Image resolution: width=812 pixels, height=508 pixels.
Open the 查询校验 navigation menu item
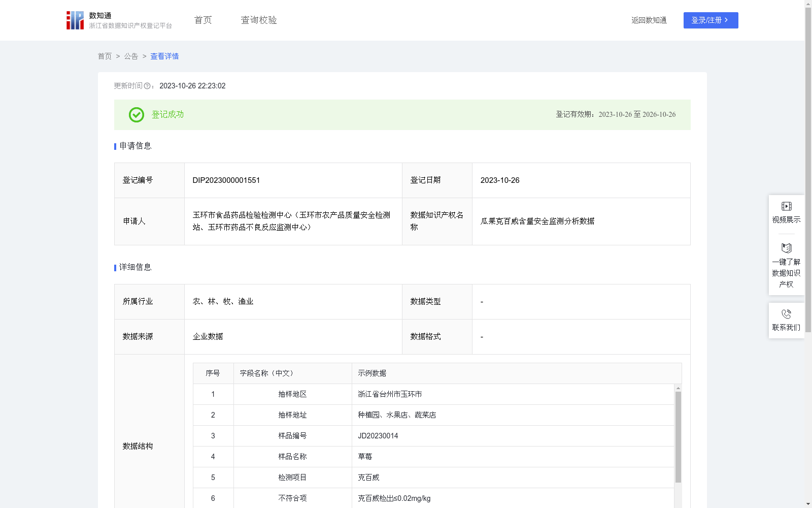pyautogui.click(x=259, y=20)
